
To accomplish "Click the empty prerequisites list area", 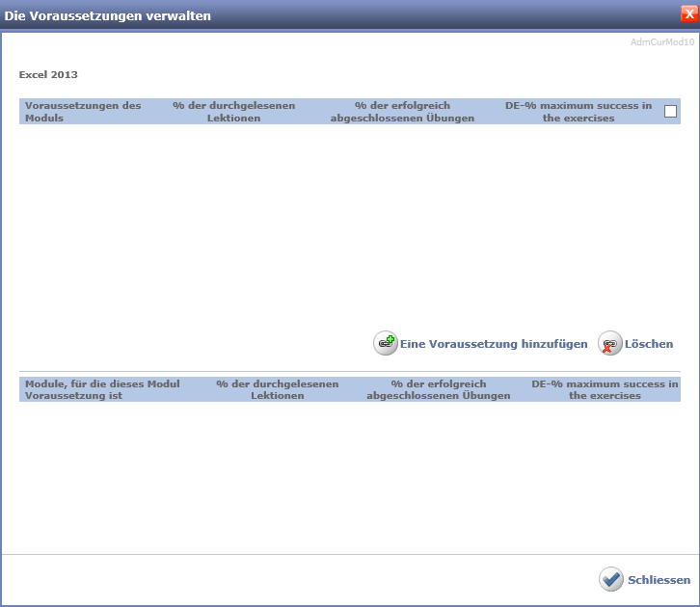I will (x=349, y=222).
